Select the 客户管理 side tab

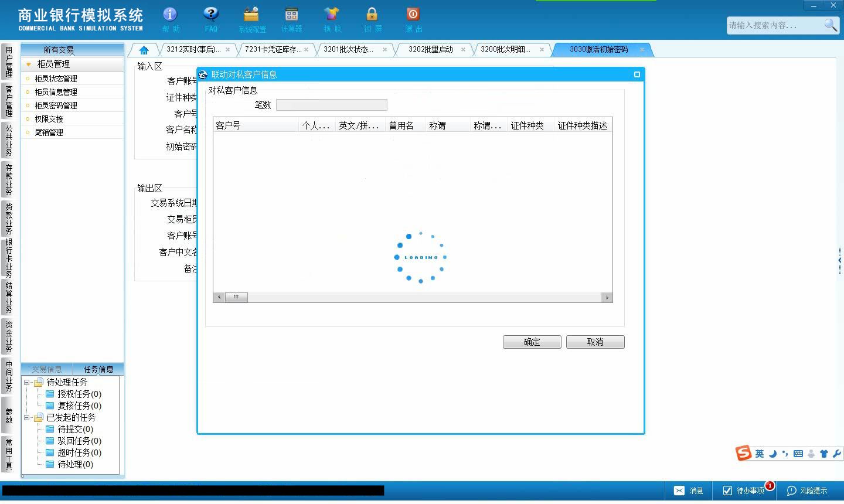point(9,101)
